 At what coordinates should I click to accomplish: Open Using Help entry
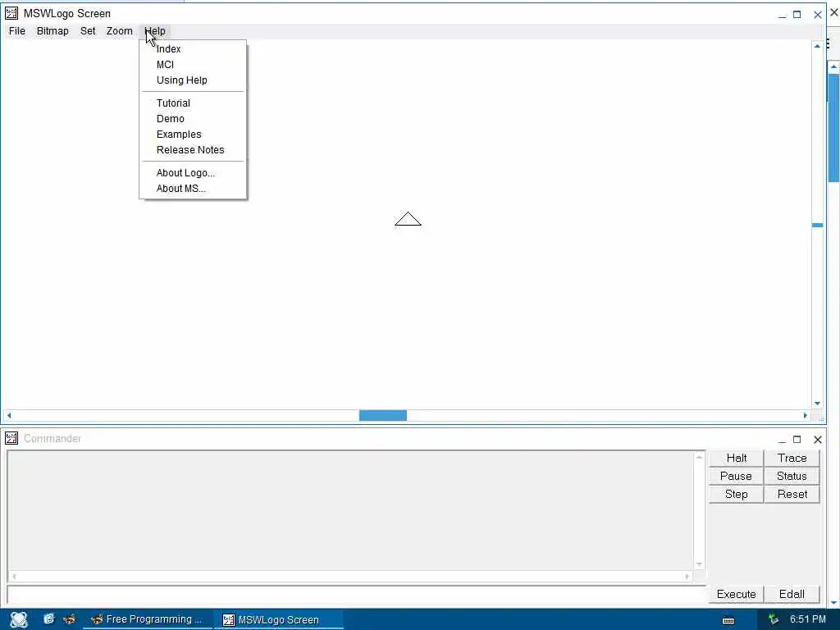193,80
